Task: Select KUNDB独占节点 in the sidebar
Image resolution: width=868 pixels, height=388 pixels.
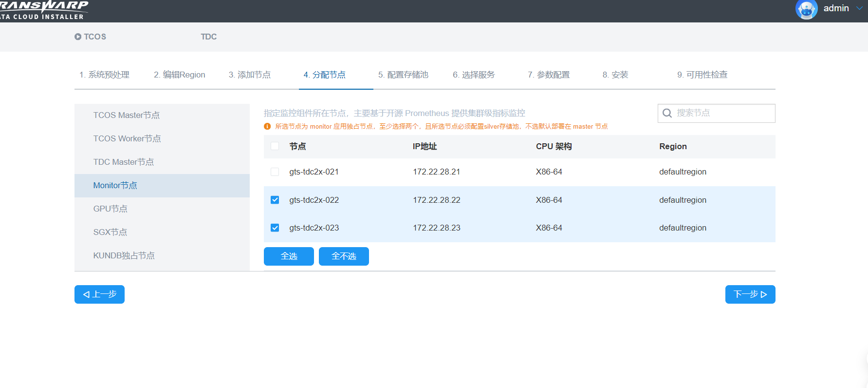Action: pyautogui.click(x=162, y=255)
